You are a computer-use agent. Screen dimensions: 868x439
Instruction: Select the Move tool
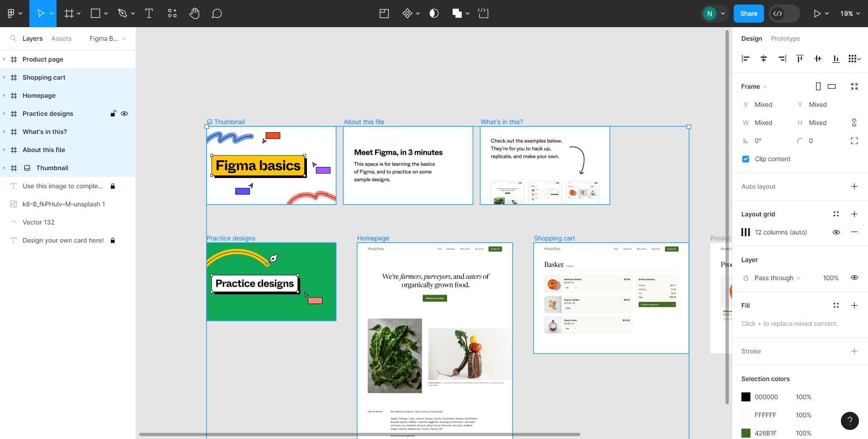coord(41,13)
